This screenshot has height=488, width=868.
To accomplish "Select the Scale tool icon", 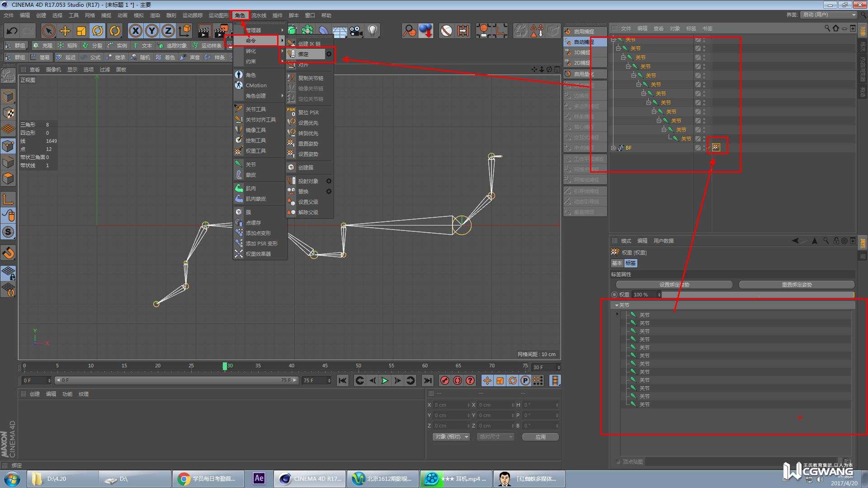I will click(81, 31).
